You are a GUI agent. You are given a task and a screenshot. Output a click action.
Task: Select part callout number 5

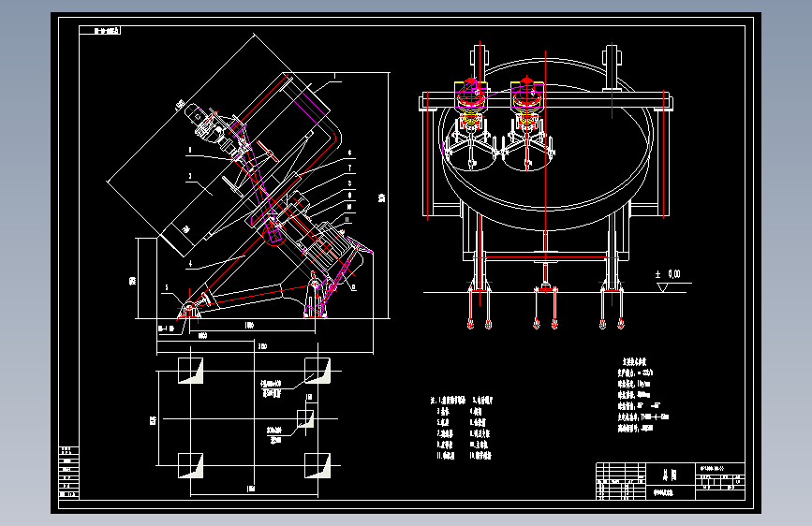[x=166, y=288]
